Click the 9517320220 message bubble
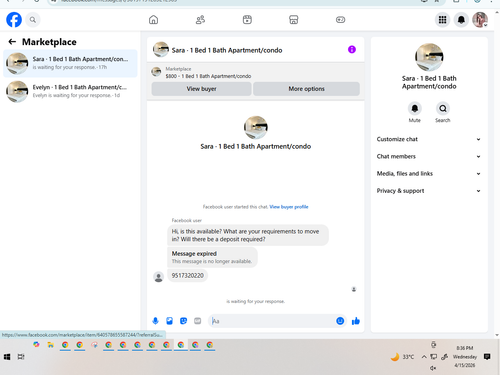 click(187, 276)
